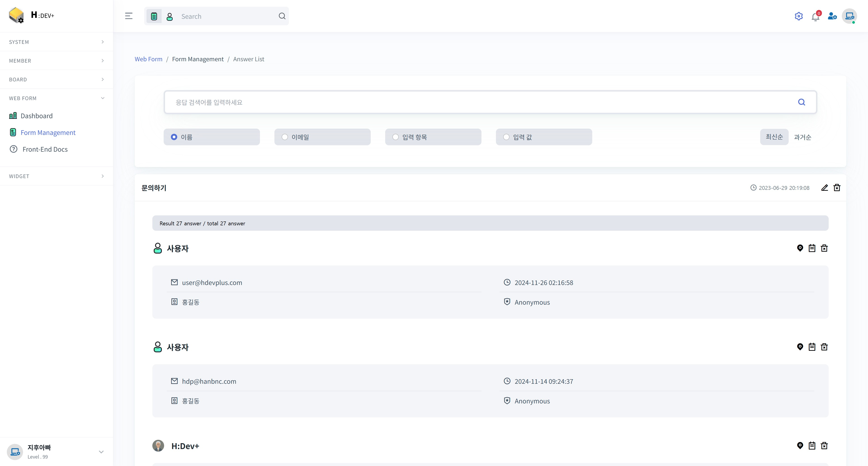Click the Form Management sidebar icon
868x466 pixels.
coord(13,132)
